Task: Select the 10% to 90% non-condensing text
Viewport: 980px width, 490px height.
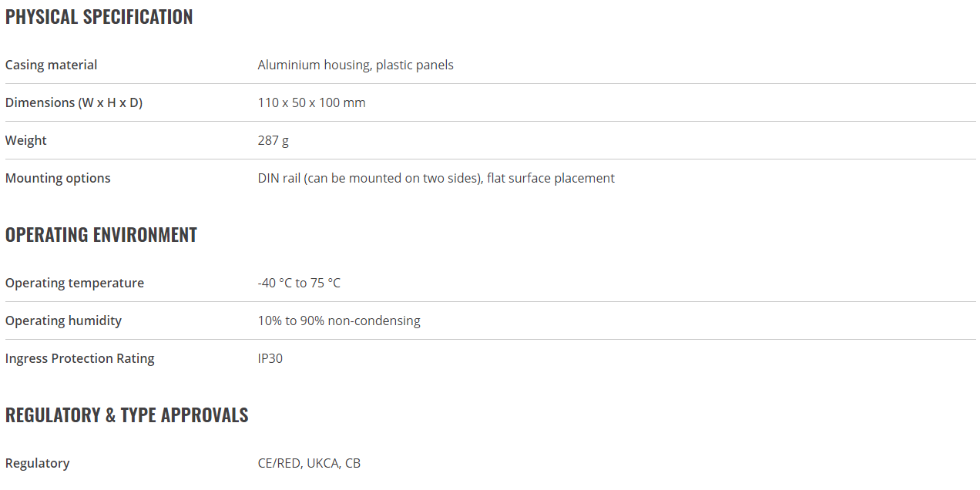Action: pyautogui.click(x=339, y=321)
